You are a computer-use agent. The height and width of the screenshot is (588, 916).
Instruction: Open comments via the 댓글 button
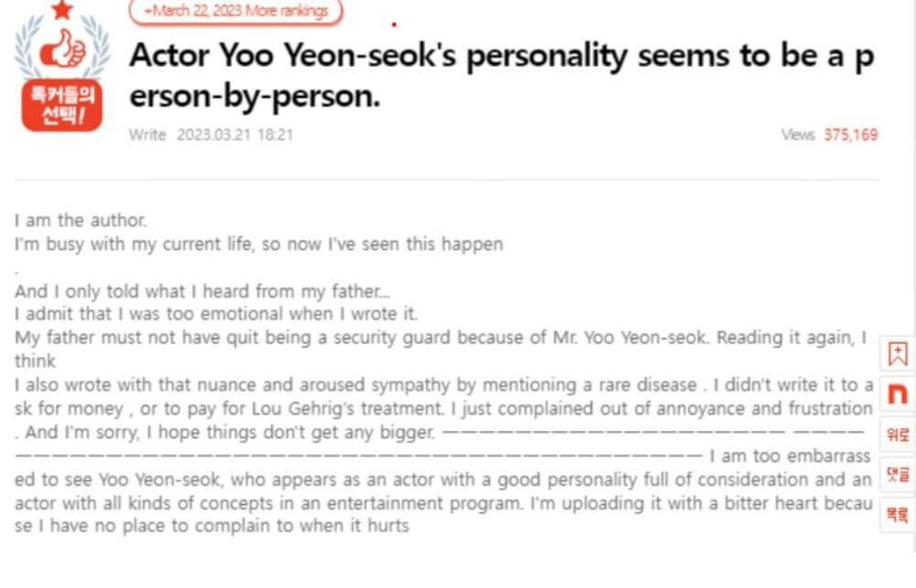click(x=898, y=474)
